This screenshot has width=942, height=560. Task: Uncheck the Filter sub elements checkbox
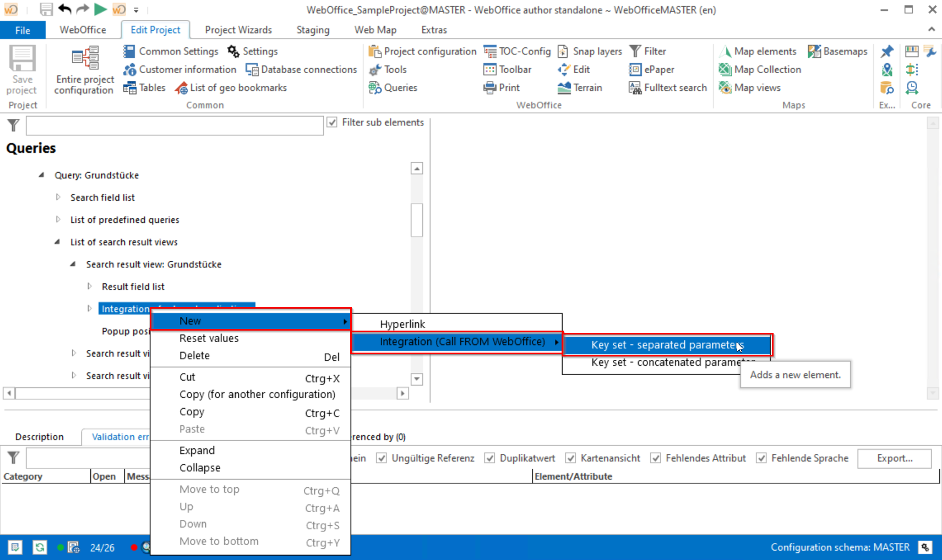(333, 122)
